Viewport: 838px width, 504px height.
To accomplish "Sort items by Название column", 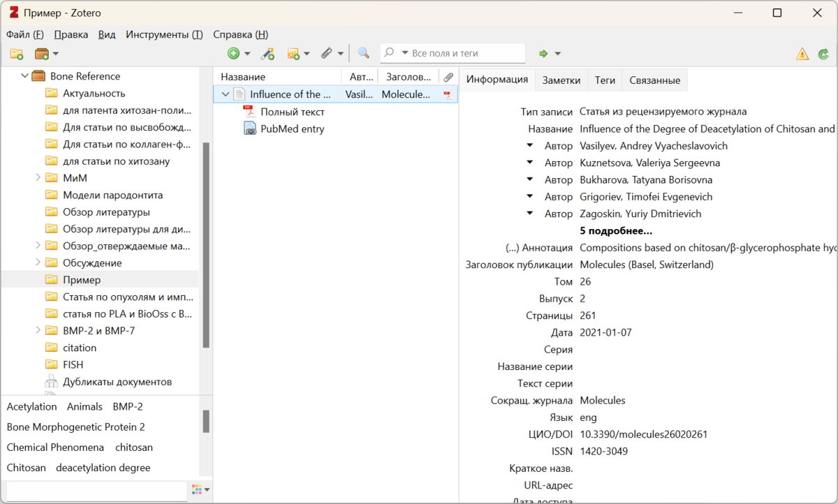I will click(277, 77).
